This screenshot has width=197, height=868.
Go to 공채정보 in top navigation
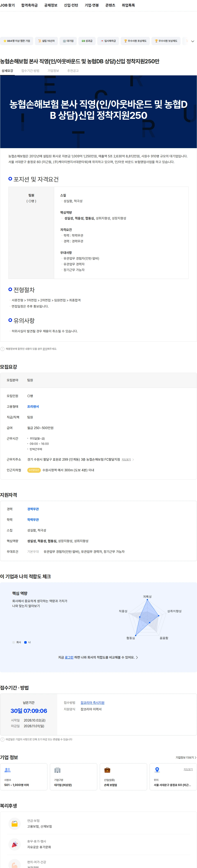(x=51, y=5)
